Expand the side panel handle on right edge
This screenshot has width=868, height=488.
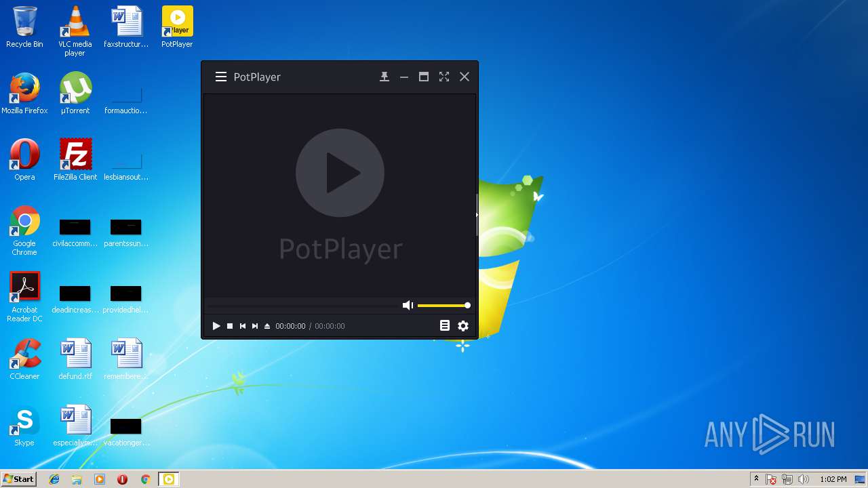point(477,215)
